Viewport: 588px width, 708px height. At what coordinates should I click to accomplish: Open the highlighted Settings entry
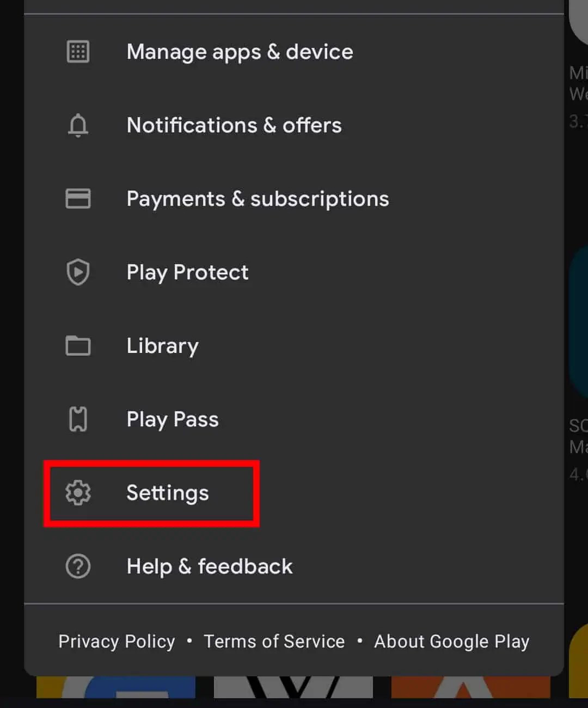[167, 493]
